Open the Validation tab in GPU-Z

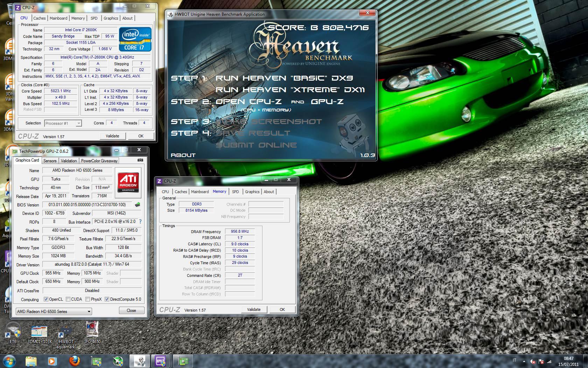(x=69, y=161)
